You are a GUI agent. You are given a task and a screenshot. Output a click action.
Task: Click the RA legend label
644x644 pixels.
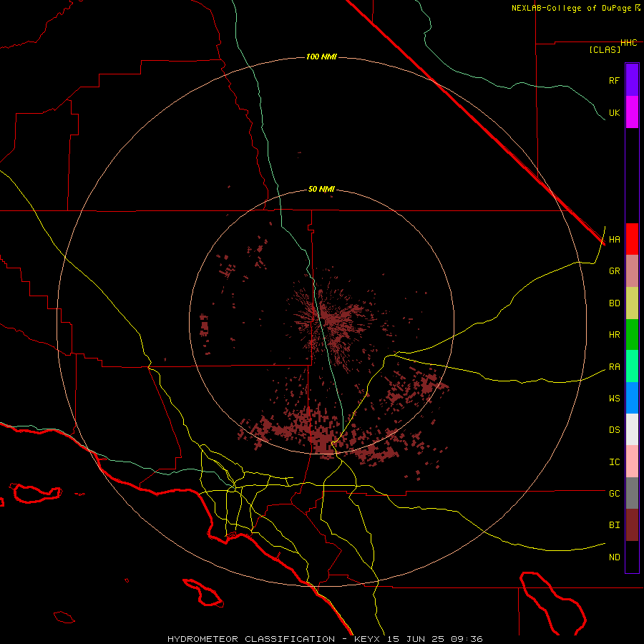tap(614, 366)
